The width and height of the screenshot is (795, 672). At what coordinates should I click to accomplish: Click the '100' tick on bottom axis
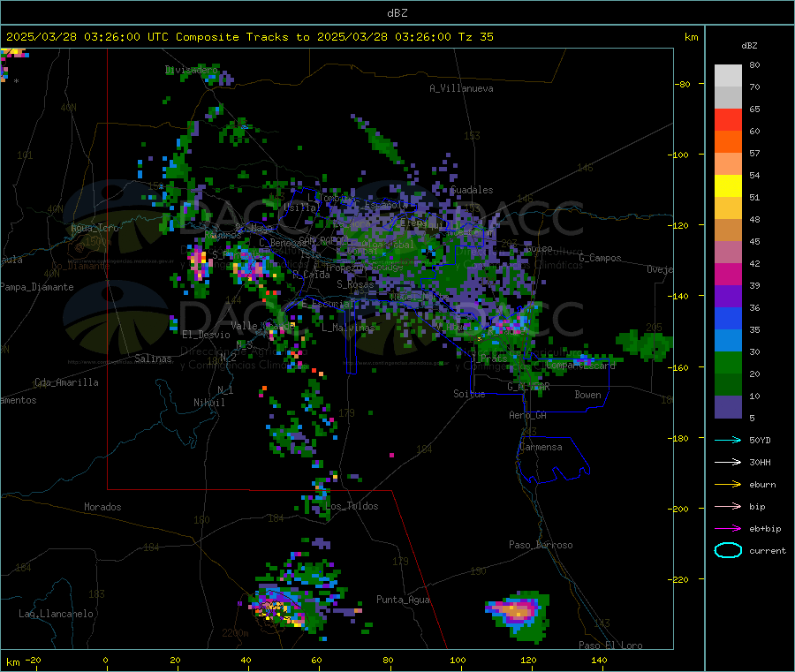pyautogui.click(x=458, y=660)
